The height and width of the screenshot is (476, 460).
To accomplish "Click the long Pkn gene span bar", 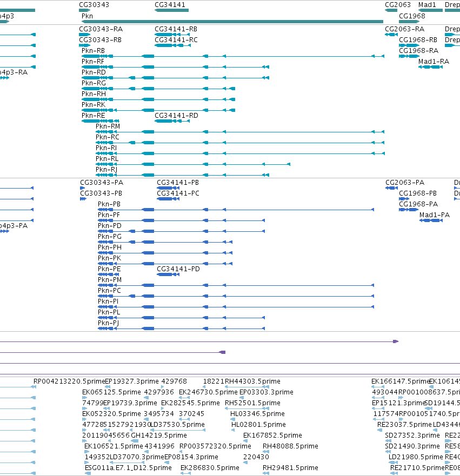I will [x=232, y=22].
